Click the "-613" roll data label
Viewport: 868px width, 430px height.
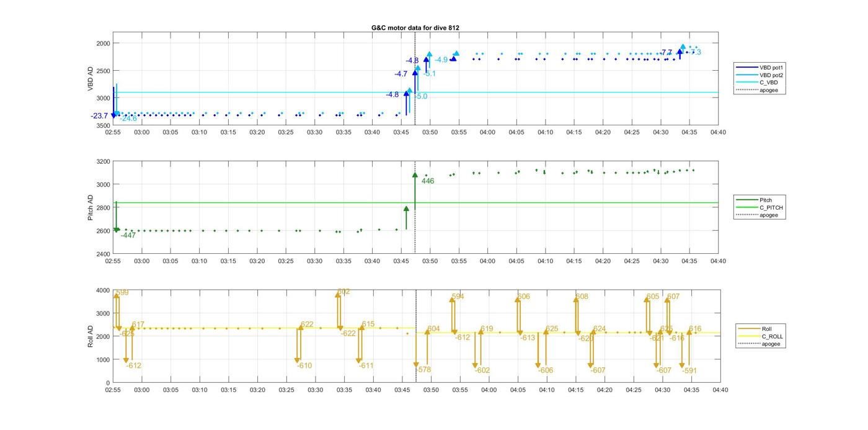[528, 338]
